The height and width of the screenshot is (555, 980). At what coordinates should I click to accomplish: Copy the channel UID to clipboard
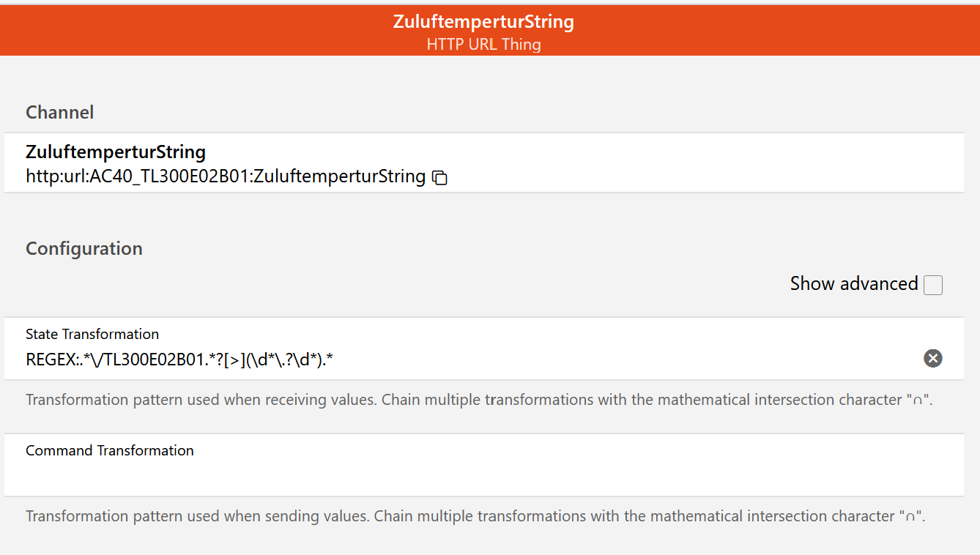coord(439,177)
